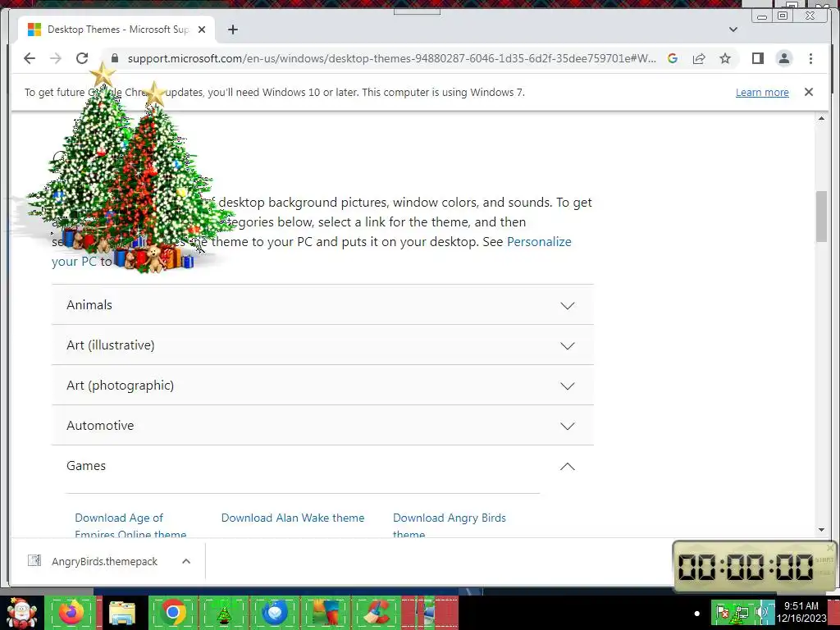Viewport: 840px width, 630px height.
Task: Click page scrollbar up arrow
Action: point(821,118)
